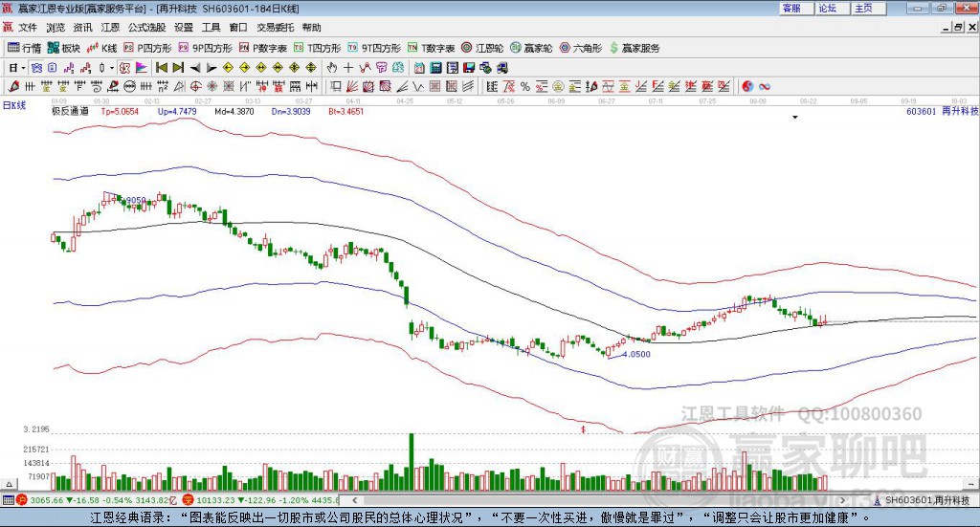Select the crosshair plus cursor tool
The height and width of the screenshot is (527, 980).
[348, 68]
